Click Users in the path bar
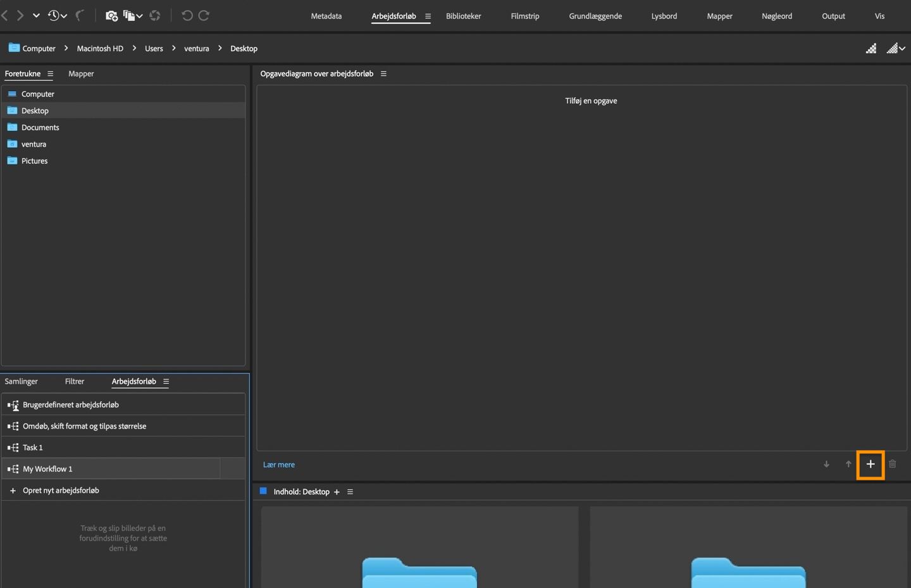The image size is (911, 588). point(154,48)
